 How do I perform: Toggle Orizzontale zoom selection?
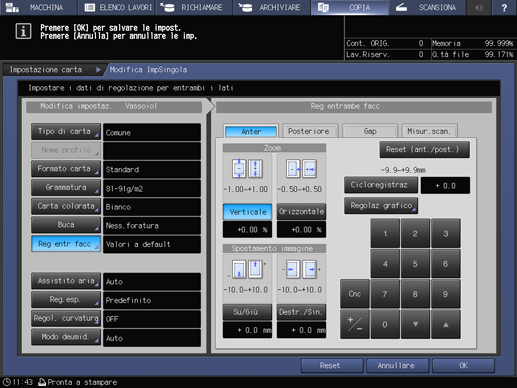point(301,212)
